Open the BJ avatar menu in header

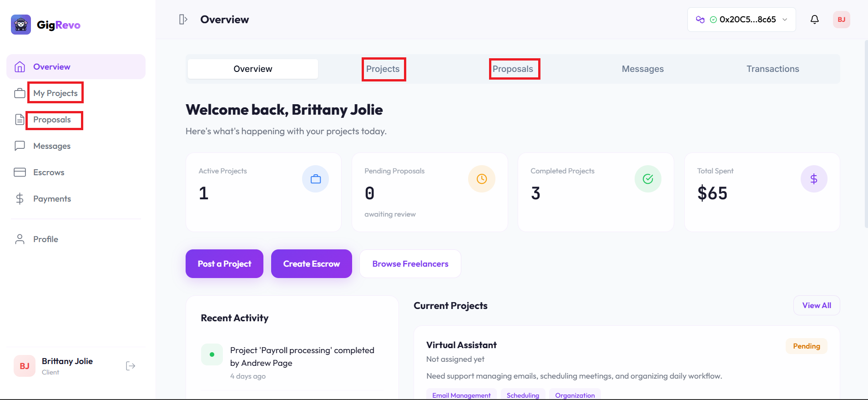[x=842, y=20]
